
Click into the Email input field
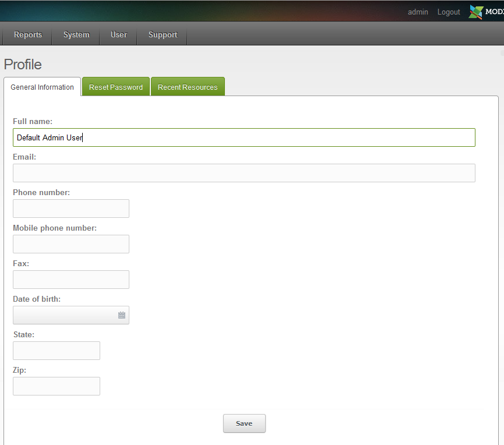pyautogui.click(x=244, y=173)
